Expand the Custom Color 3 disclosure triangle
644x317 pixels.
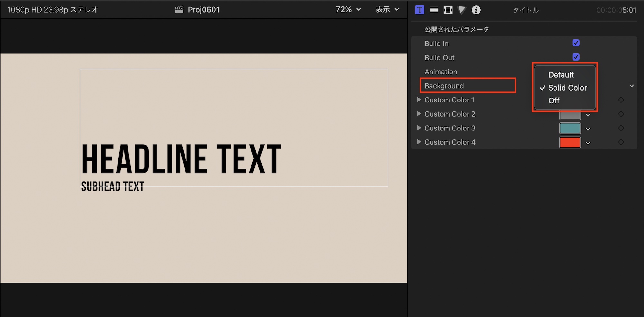(x=419, y=128)
